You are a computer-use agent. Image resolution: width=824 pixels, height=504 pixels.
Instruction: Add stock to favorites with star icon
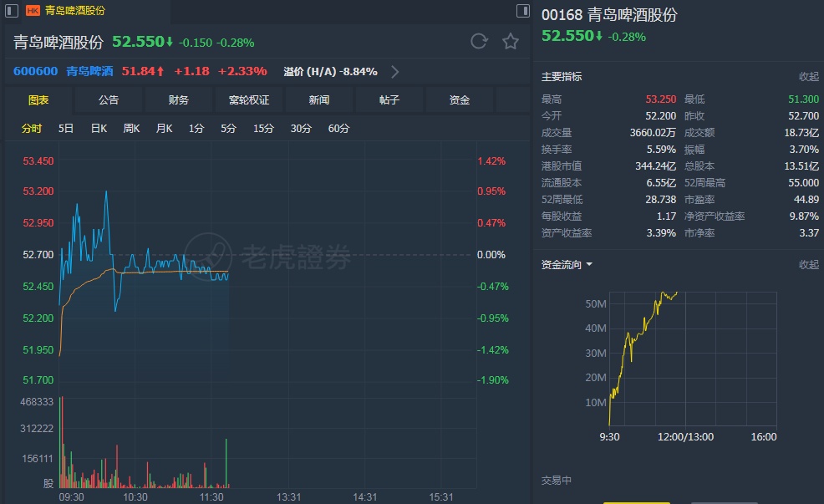tap(511, 42)
